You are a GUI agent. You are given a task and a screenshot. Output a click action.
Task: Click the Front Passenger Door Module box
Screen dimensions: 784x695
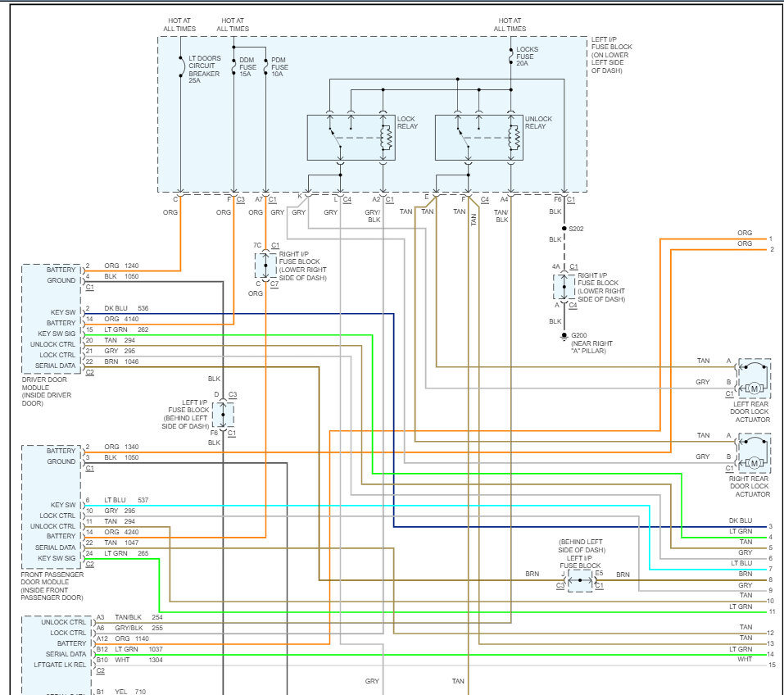[52, 506]
